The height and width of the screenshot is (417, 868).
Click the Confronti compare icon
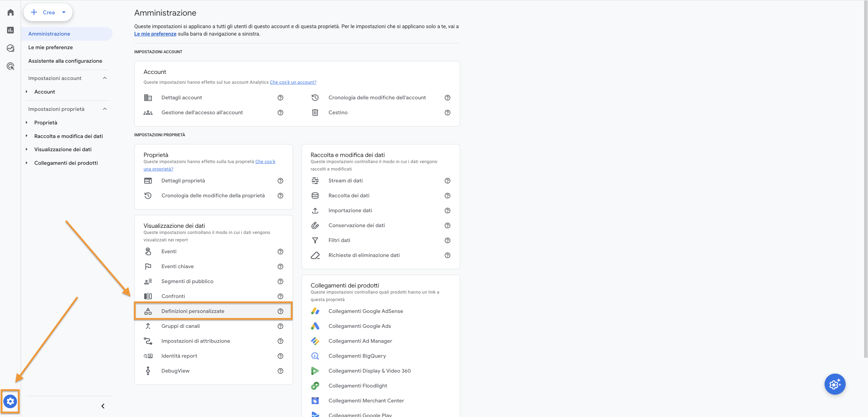pyautogui.click(x=148, y=296)
